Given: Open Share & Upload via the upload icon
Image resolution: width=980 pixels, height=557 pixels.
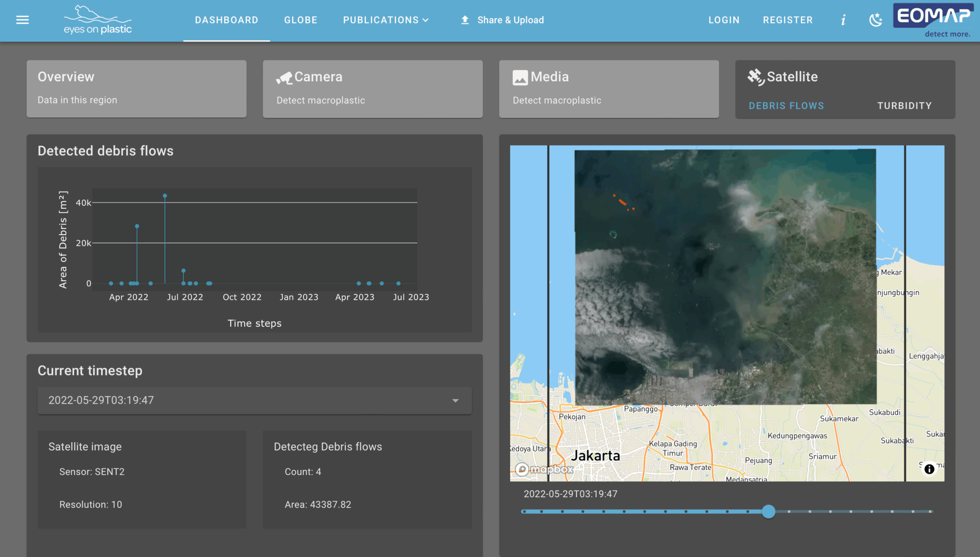Looking at the screenshot, I should coord(464,20).
